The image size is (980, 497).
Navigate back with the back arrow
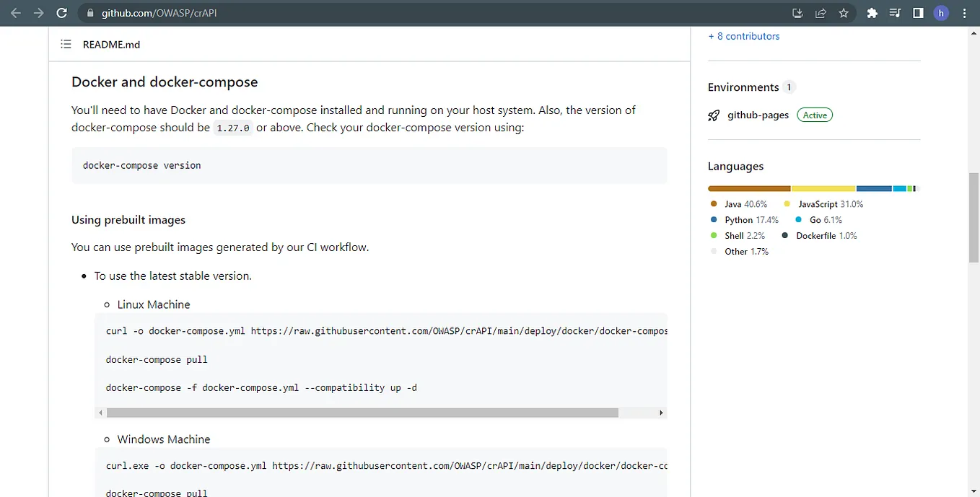click(x=15, y=12)
